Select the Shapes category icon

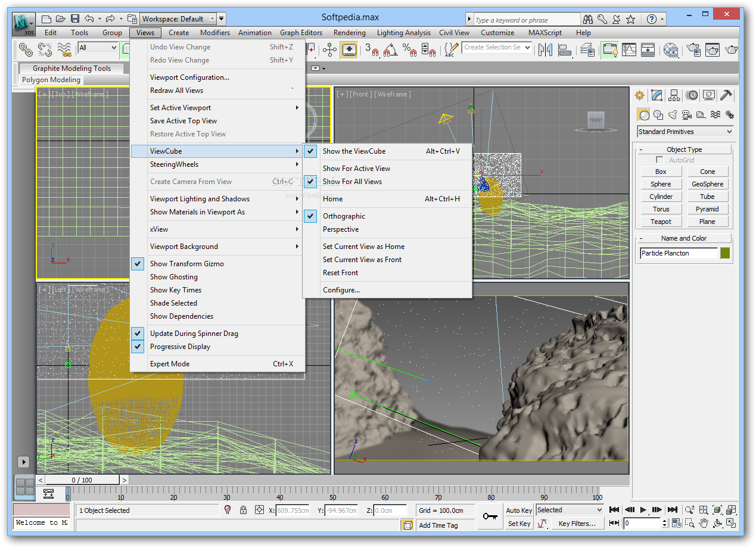tap(658, 115)
